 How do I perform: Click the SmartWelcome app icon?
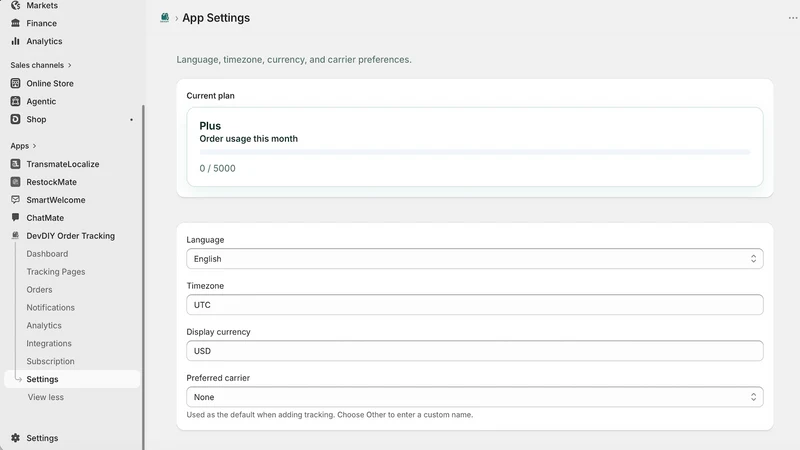coord(15,199)
